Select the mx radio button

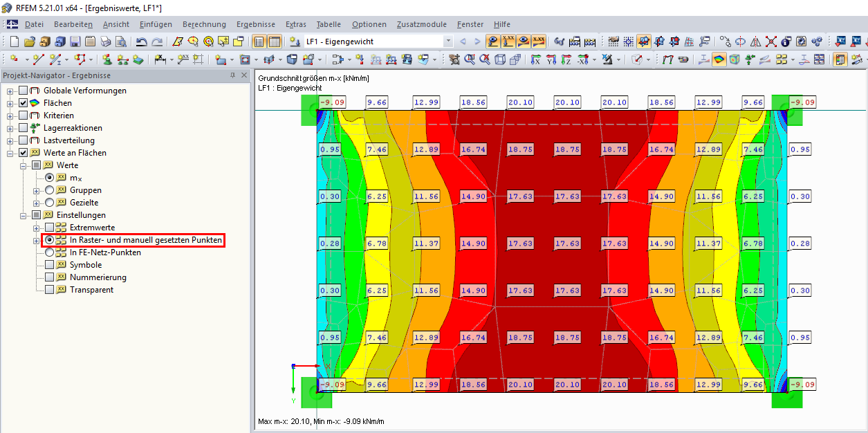(50, 178)
